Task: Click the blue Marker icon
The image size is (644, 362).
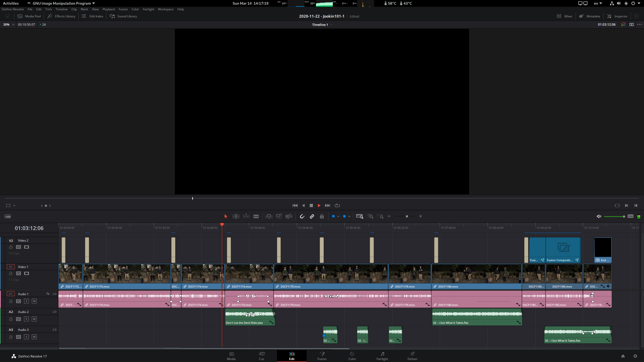Action: [x=344, y=216]
